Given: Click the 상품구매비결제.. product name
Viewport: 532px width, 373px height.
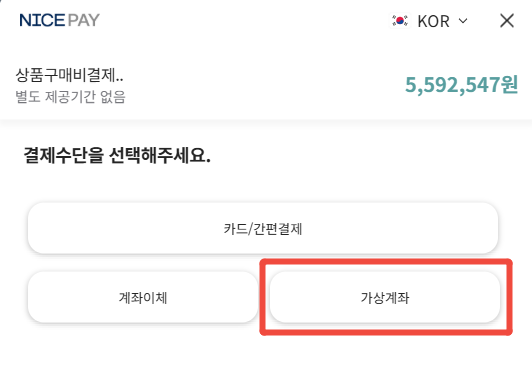Looking at the screenshot, I should click(x=69, y=75).
